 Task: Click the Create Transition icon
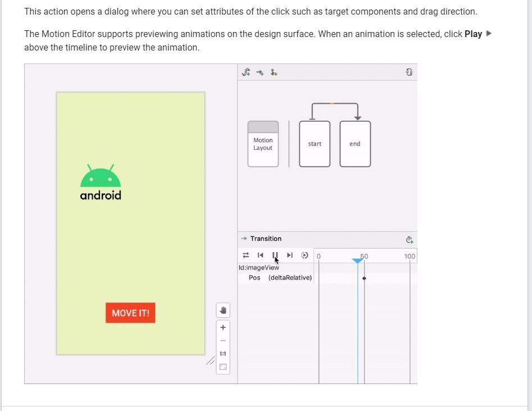click(260, 72)
